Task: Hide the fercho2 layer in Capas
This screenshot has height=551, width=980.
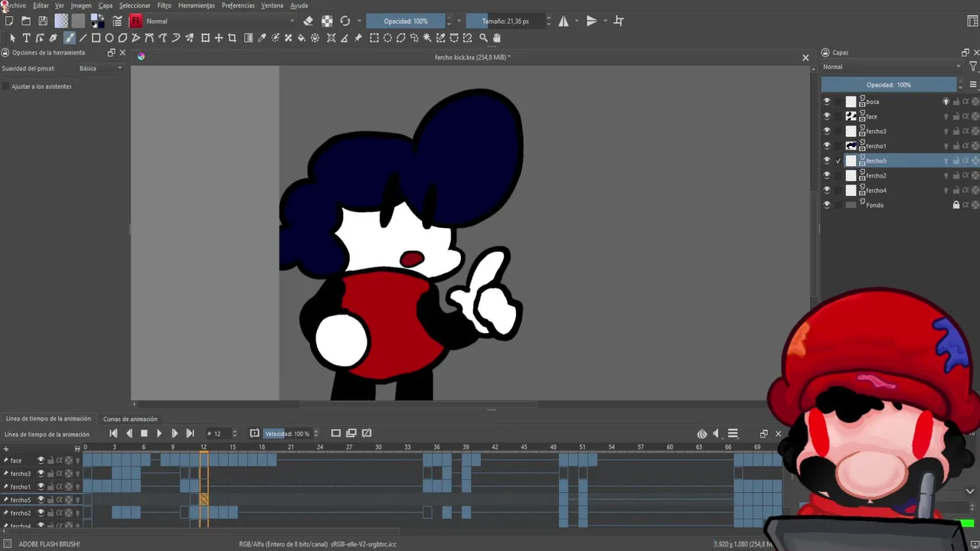Action: coord(826,175)
